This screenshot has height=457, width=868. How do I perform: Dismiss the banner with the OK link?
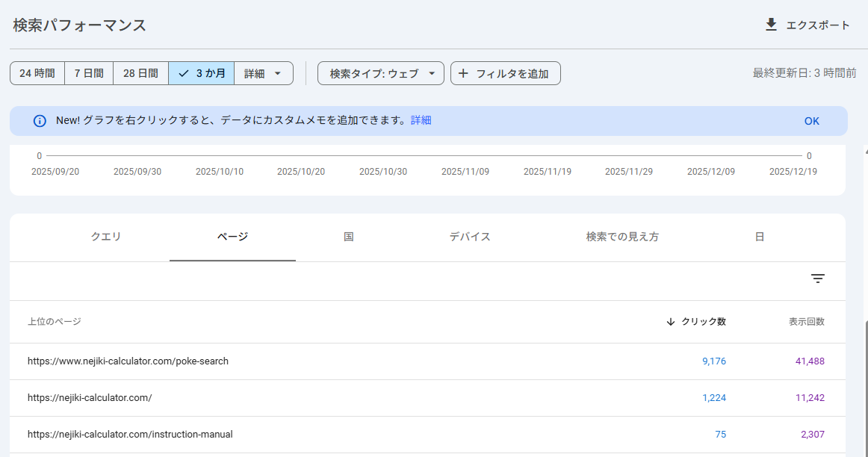(811, 120)
